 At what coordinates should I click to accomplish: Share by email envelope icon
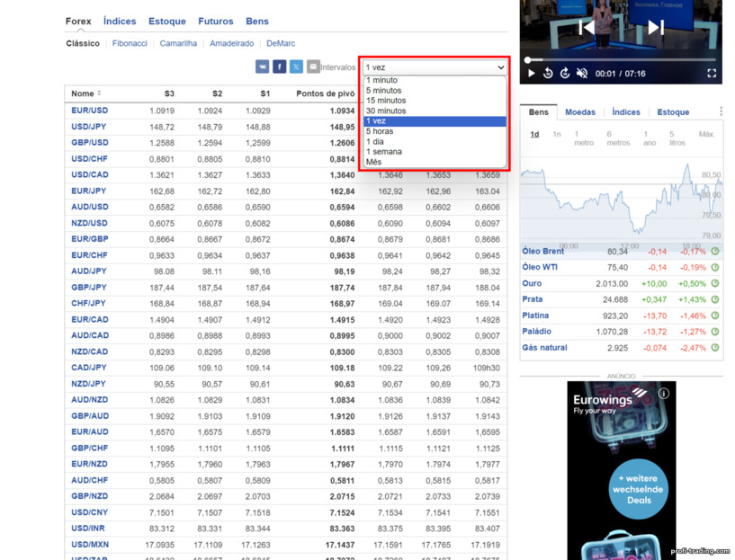click(313, 67)
